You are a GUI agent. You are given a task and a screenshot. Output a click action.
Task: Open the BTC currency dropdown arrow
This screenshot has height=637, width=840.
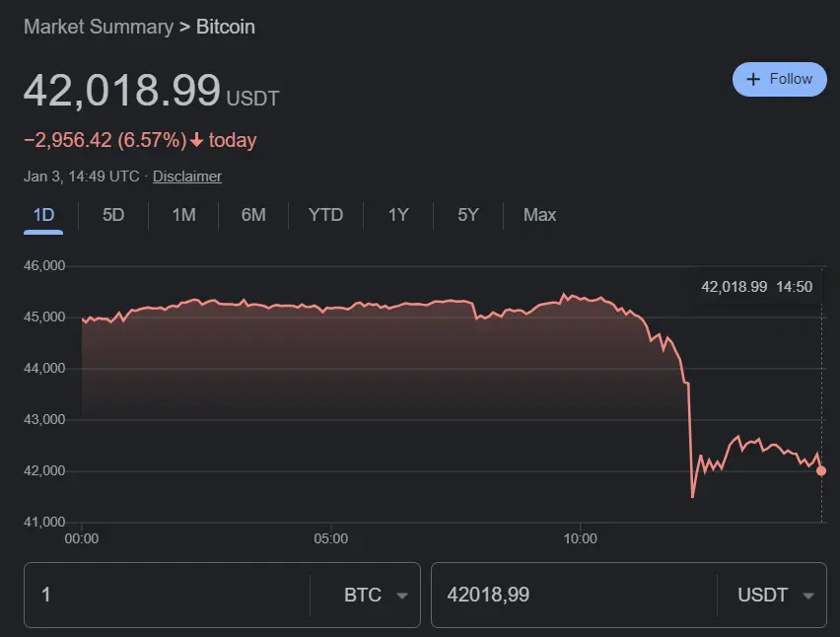tap(402, 596)
